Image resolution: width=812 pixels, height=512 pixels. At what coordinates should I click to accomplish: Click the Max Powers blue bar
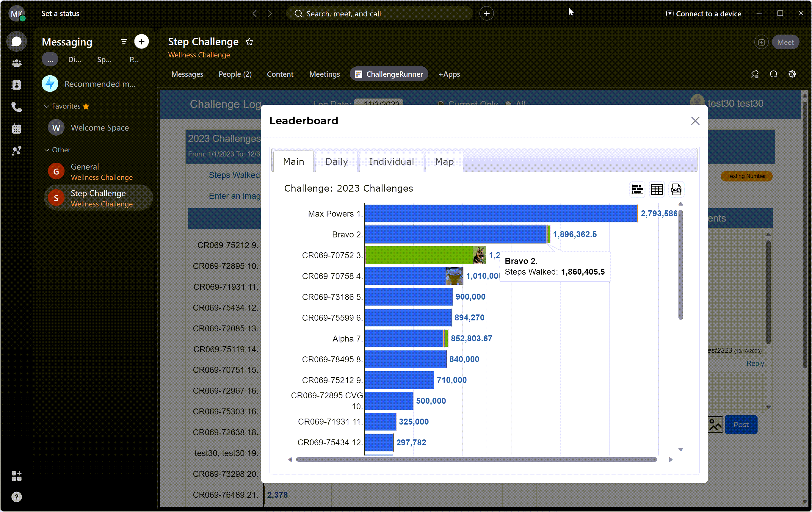501,214
